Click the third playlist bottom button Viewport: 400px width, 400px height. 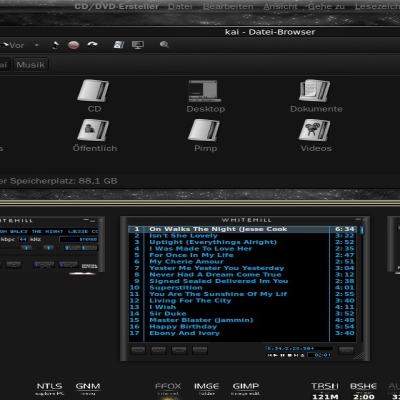tap(179, 350)
